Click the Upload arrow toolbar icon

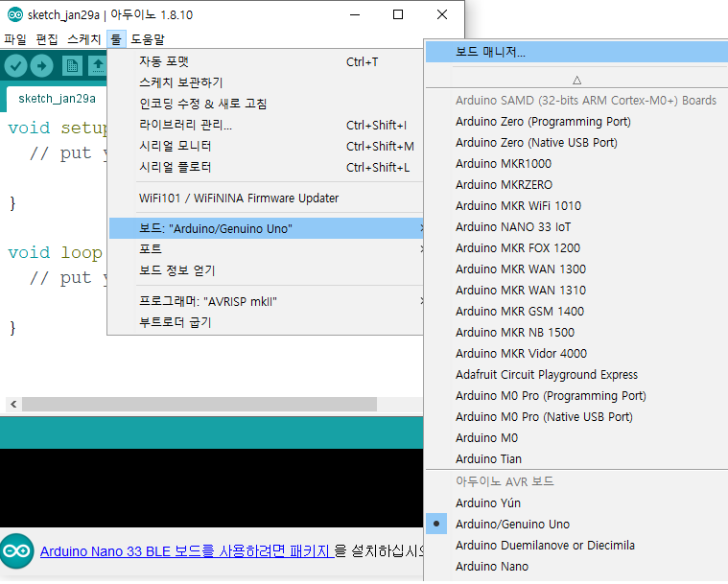click(x=42, y=66)
